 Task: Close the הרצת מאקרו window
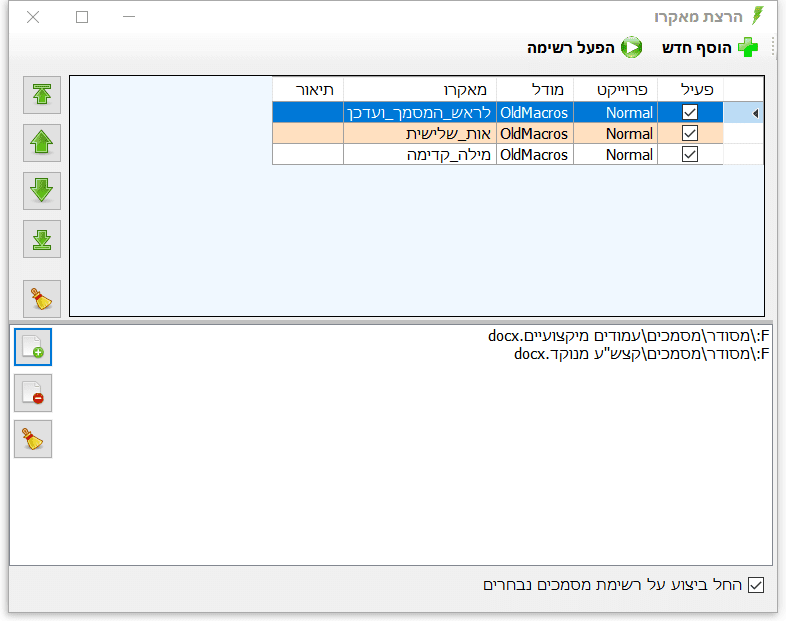pos(33,17)
